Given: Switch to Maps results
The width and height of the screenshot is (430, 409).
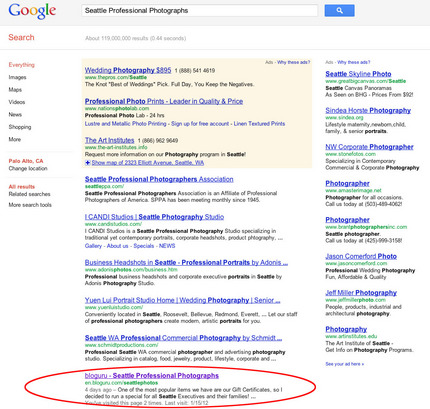Looking at the screenshot, I should click(15, 90).
